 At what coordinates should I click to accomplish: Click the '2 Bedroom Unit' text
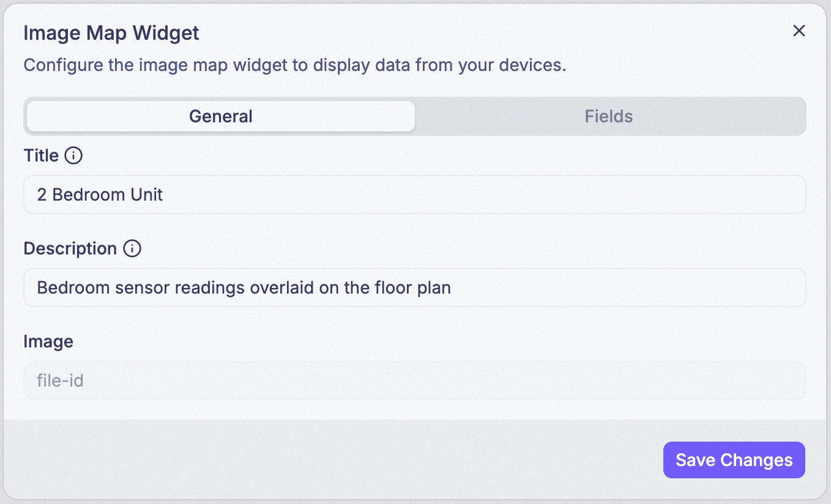(100, 195)
